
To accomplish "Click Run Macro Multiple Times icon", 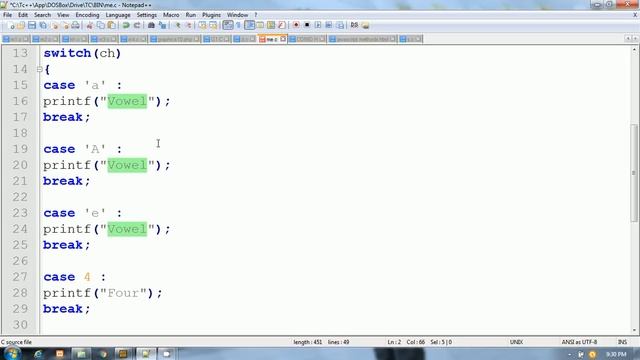I will point(329,25).
